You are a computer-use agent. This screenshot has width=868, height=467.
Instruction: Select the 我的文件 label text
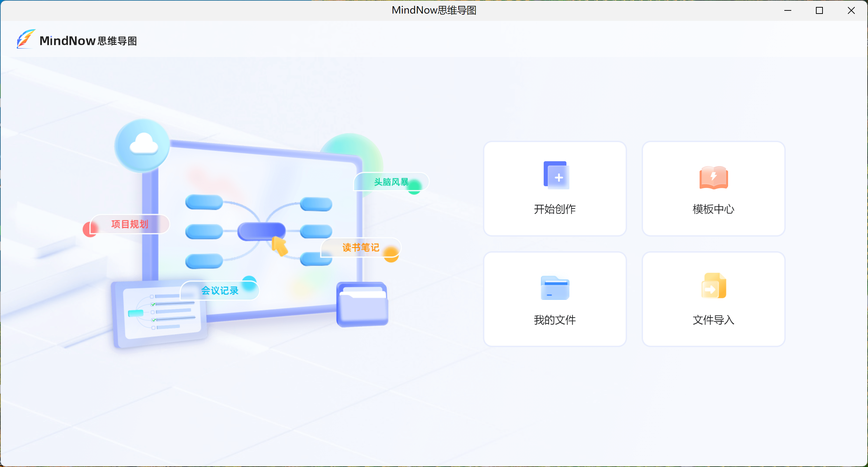554,320
